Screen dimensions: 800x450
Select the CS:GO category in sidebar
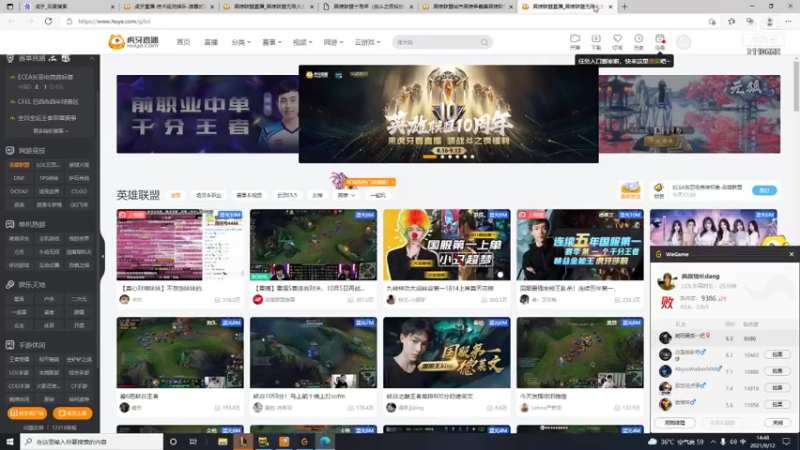point(79,191)
